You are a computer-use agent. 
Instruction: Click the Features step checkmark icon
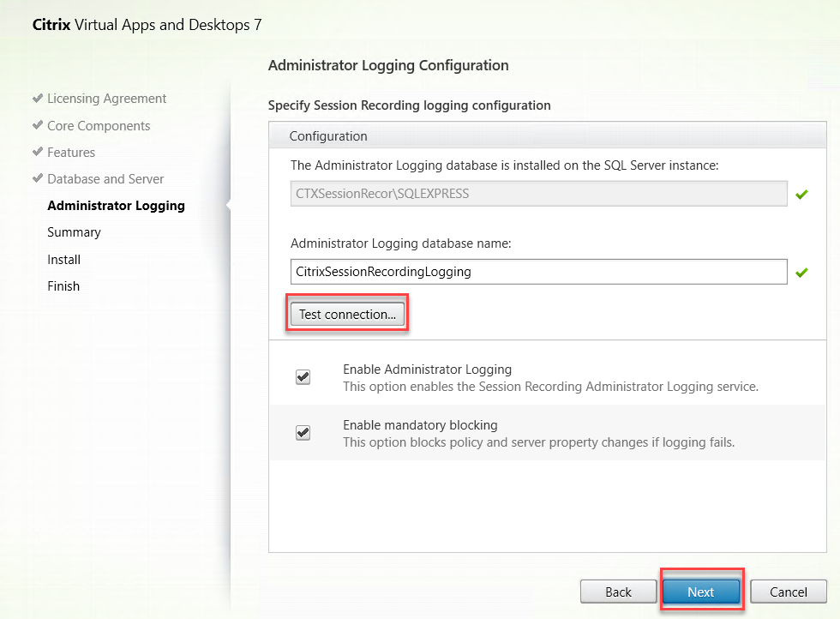[x=38, y=152]
